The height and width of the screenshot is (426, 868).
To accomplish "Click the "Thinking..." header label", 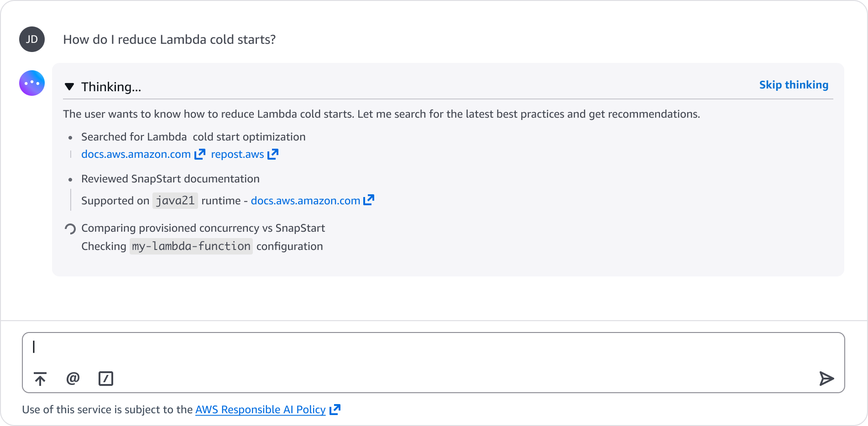I will pyautogui.click(x=111, y=87).
